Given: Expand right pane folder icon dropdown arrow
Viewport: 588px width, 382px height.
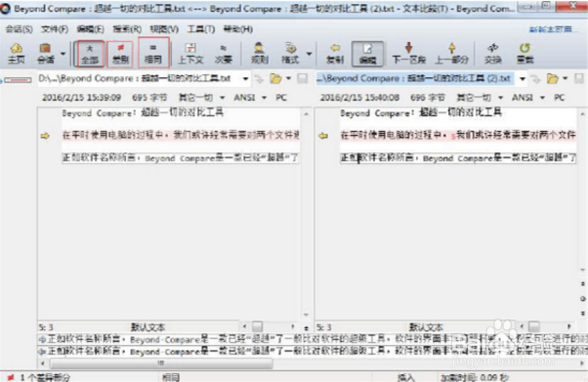Looking at the screenshot, I should point(566,78).
